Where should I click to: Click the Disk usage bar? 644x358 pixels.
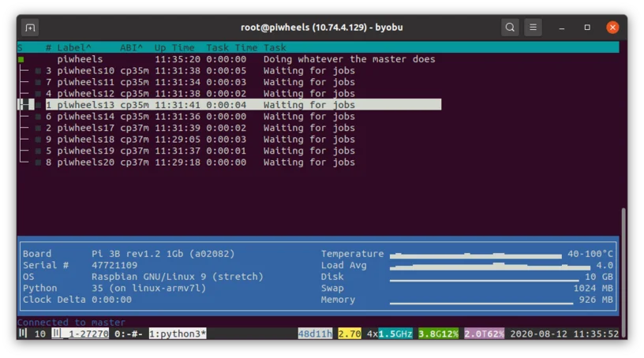point(485,281)
